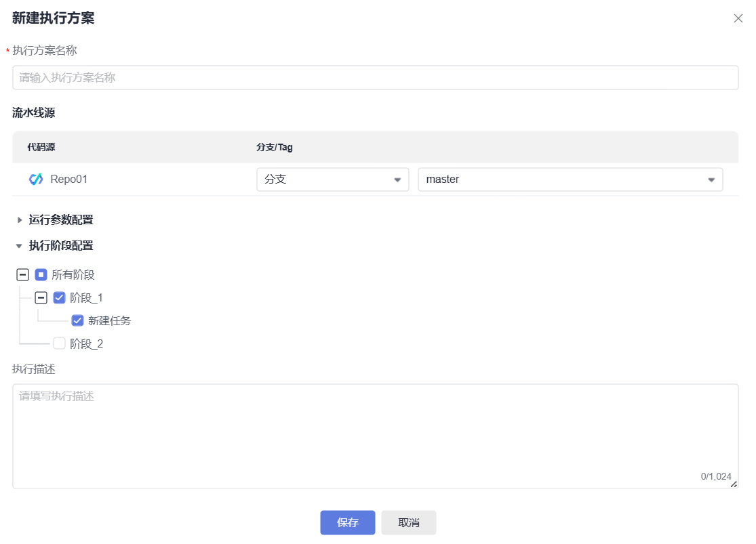
Task: Uncheck the 新建任务 checkbox
Action: coord(77,321)
